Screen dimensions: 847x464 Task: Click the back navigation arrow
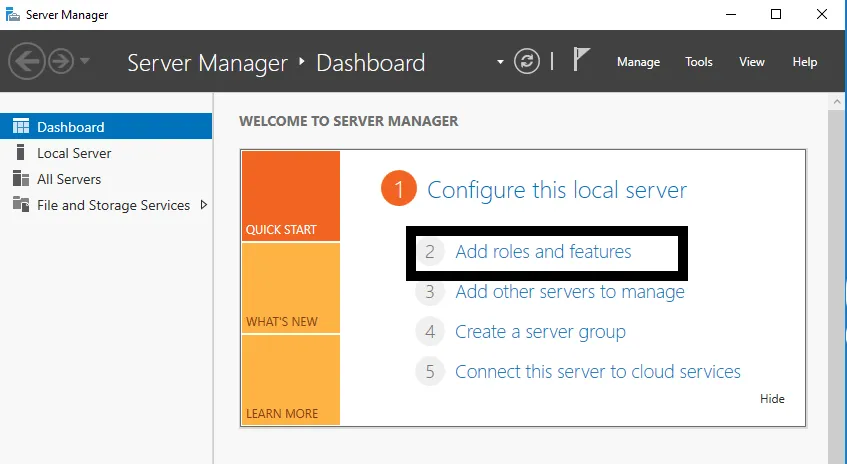tap(26, 61)
